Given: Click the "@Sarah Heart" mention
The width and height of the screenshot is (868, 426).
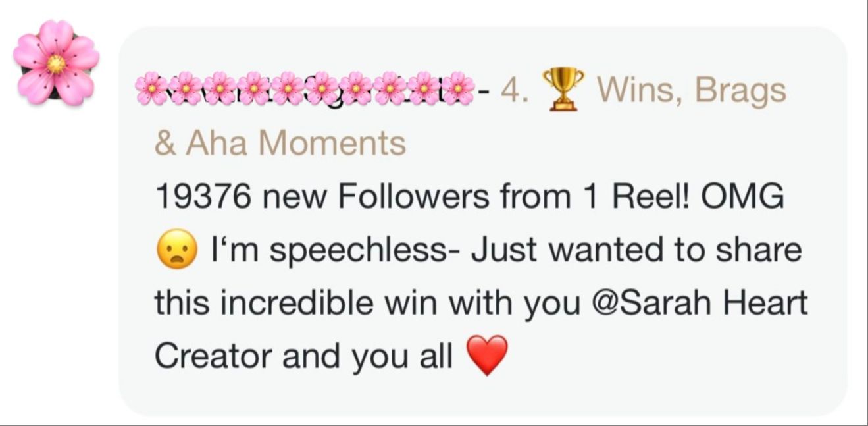Looking at the screenshot, I should pos(700,303).
